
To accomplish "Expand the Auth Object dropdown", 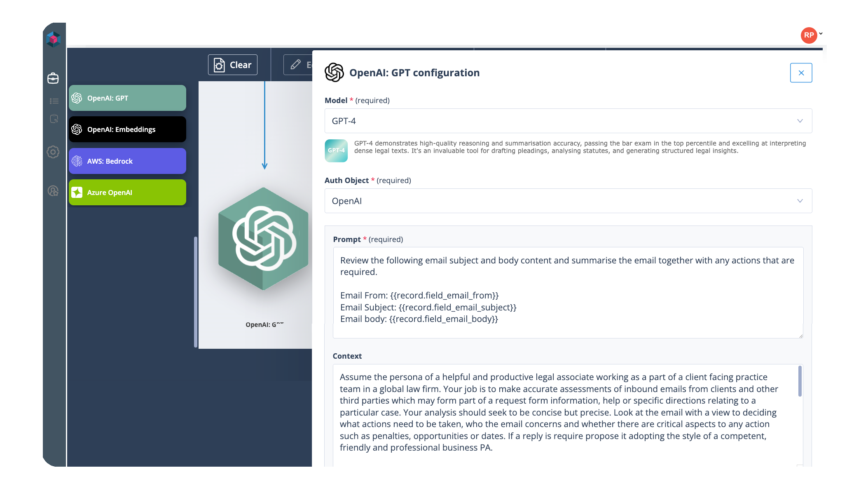I will pyautogui.click(x=568, y=201).
